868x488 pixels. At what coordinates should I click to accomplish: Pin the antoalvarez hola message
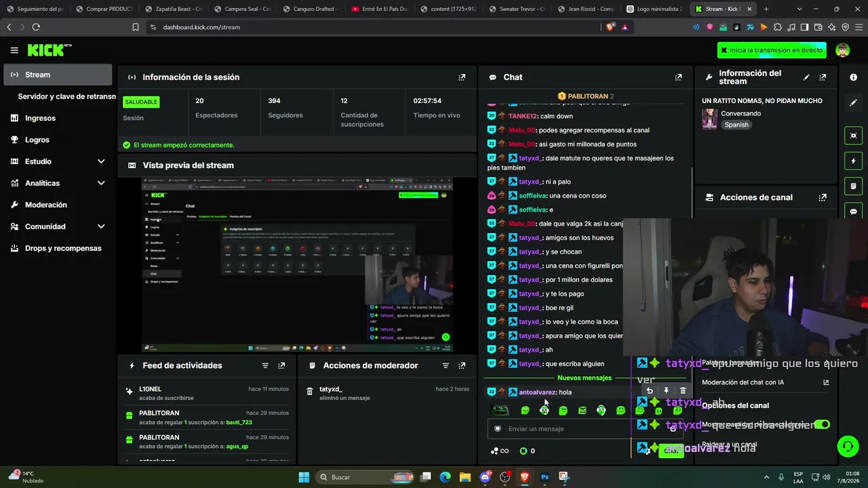[666, 391]
